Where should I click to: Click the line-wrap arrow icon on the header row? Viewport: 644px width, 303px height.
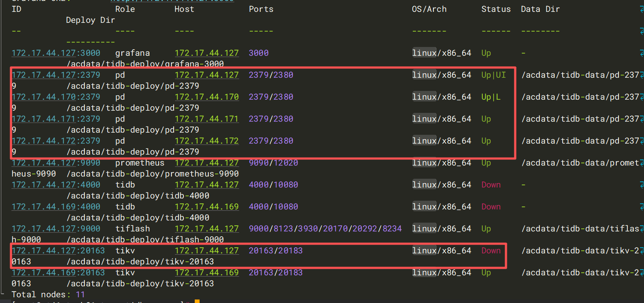(641, 9)
